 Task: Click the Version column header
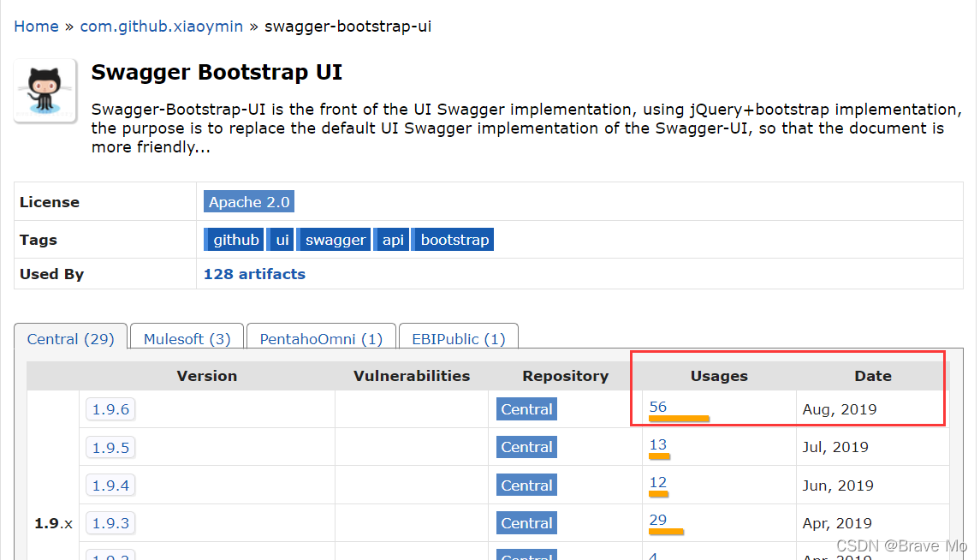[x=207, y=376]
